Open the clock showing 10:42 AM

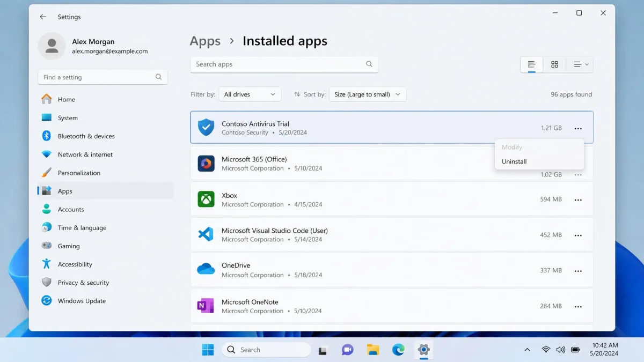coord(605,350)
